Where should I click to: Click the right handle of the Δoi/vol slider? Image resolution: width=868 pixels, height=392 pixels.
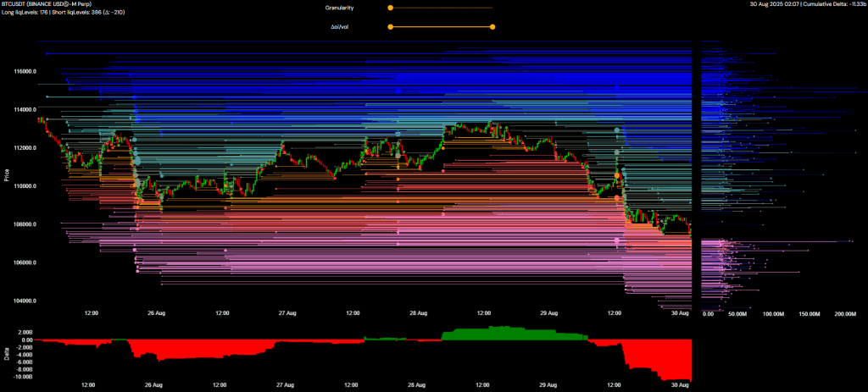tap(492, 26)
